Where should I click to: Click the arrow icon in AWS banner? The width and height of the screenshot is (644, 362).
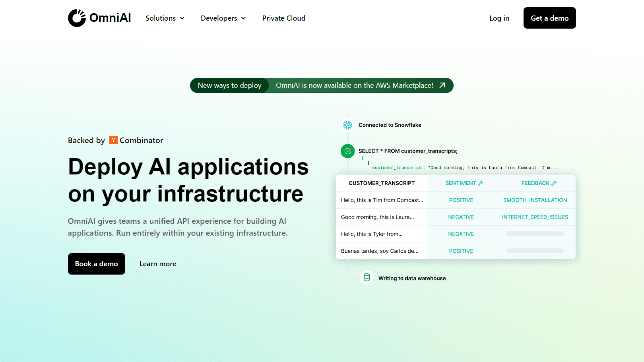tap(442, 85)
